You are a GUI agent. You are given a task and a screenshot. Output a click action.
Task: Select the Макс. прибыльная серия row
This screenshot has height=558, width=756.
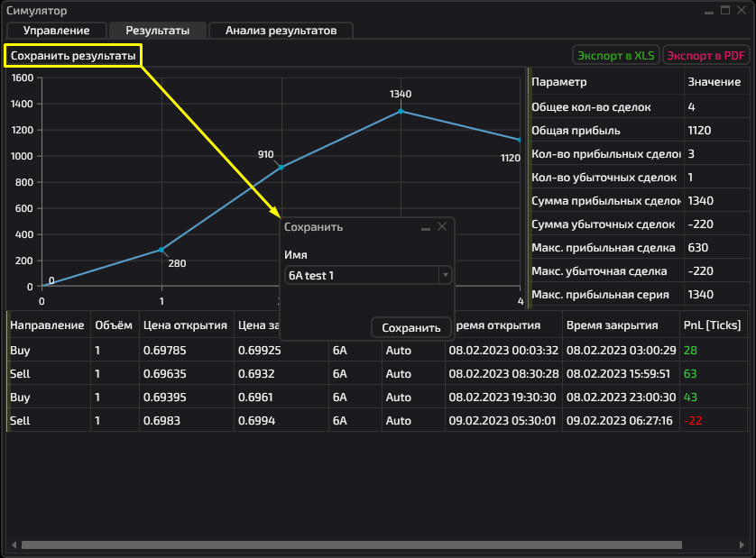639,295
